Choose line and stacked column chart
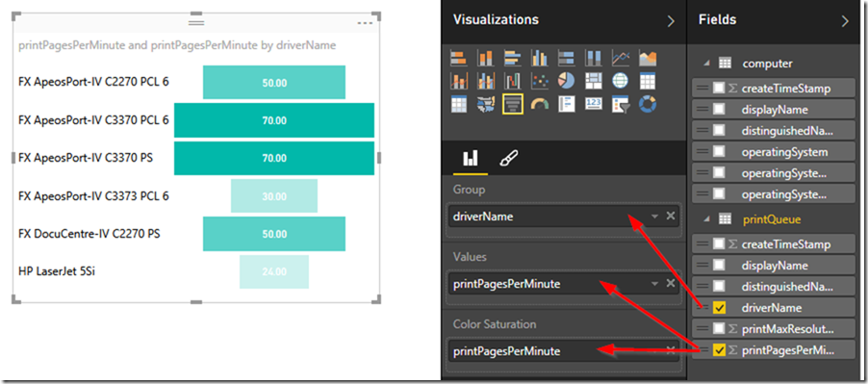 (458, 81)
